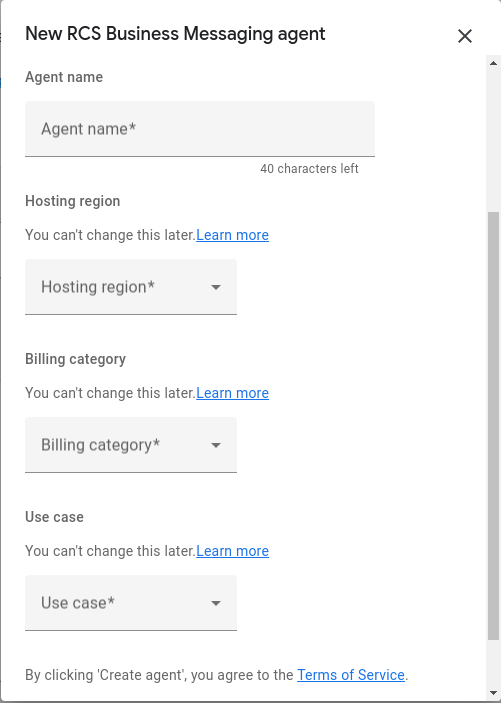Open the Hosting region dropdown

[131, 287]
